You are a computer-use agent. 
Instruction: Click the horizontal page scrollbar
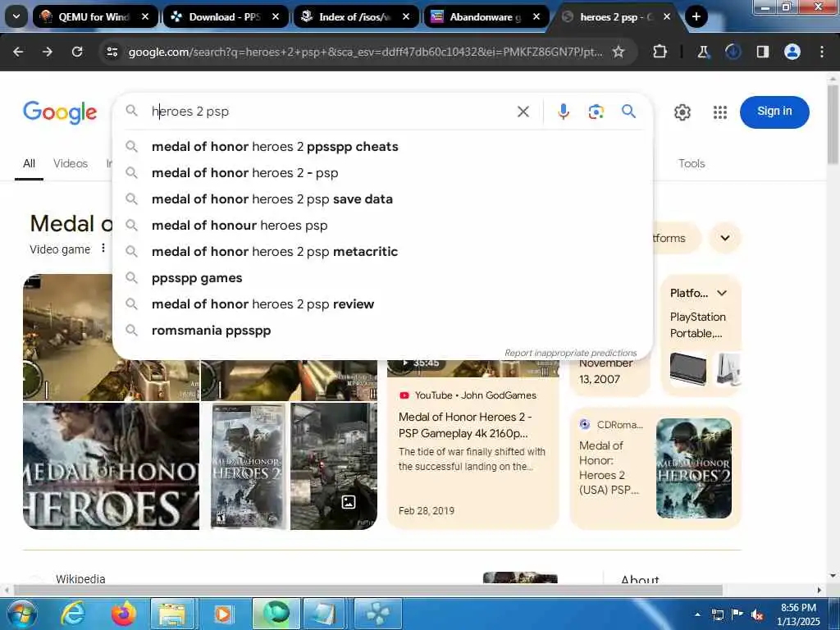click(370, 590)
